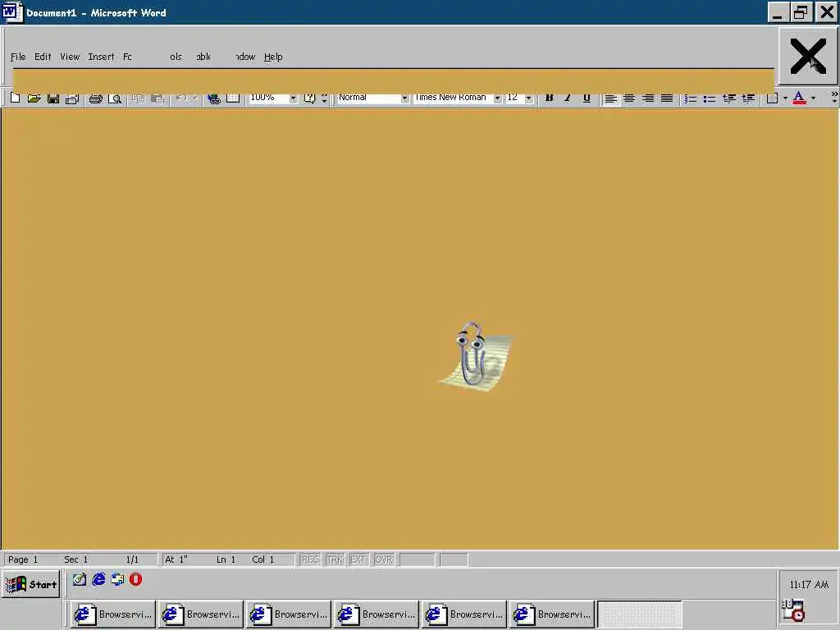Click inside the Zoom 100% box
The height and width of the screenshot is (630, 840).
pyautogui.click(x=268, y=98)
